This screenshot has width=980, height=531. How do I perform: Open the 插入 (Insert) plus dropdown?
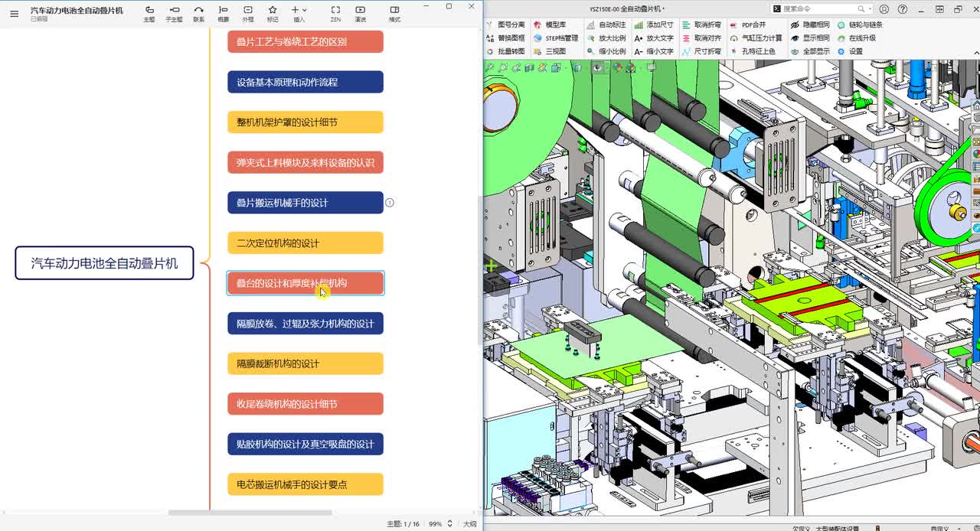click(299, 13)
